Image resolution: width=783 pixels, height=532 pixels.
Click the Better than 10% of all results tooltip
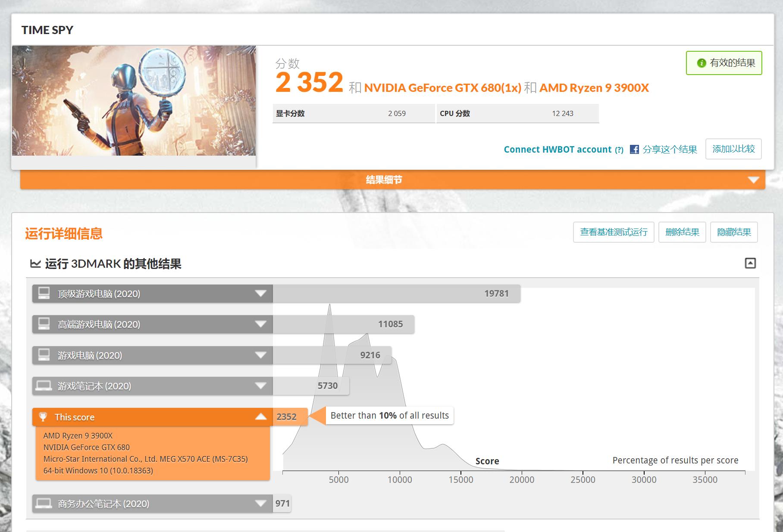[390, 416]
